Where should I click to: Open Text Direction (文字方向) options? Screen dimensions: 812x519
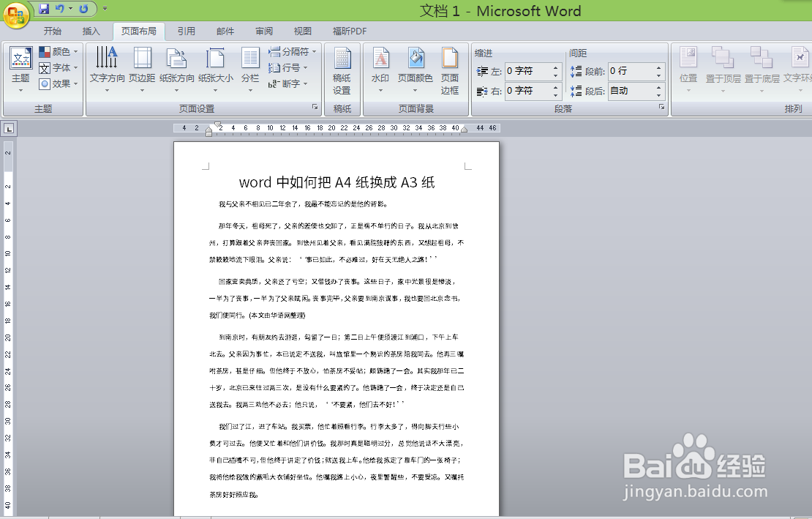point(108,70)
